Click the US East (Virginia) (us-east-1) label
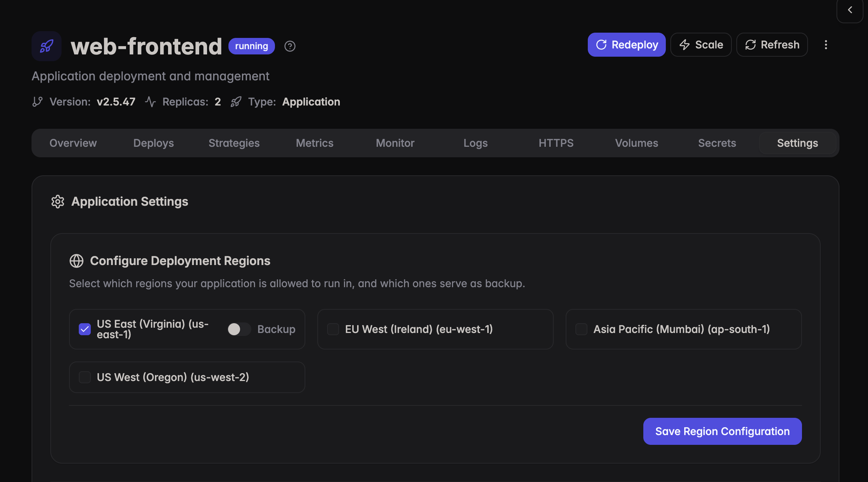The width and height of the screenshot is (868, 482). tap(153, 329)
